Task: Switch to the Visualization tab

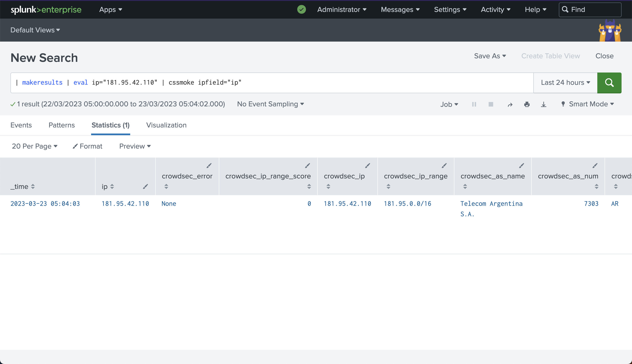Action: 166,125
